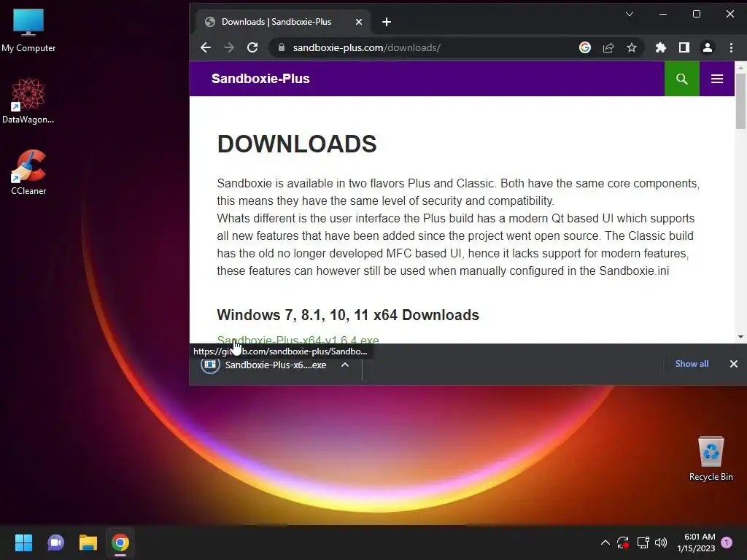The width and height of the screenshot is (747, 560).
Task: Open the Chrome profile avatar
Action: tap(708, 47)
